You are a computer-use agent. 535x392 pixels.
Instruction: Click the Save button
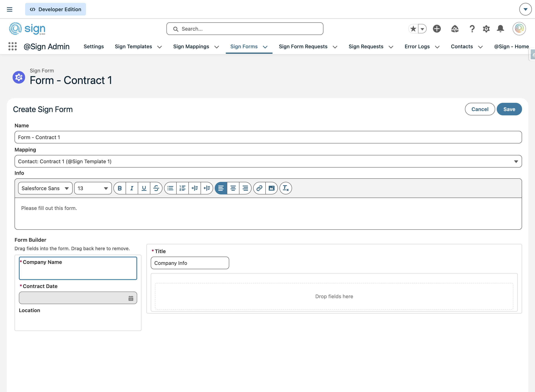509,109
